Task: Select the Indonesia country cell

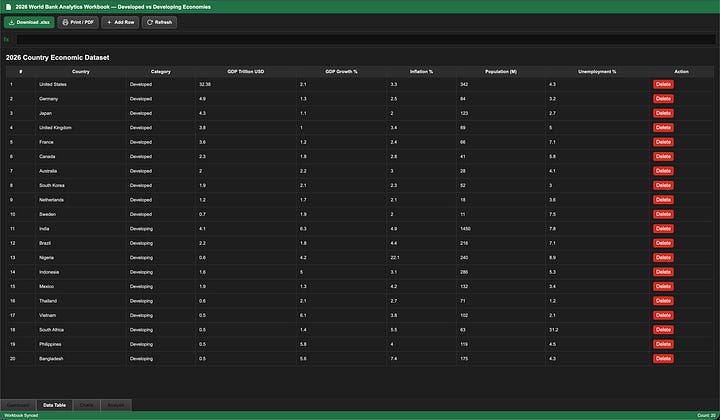Action: [81, 272]
